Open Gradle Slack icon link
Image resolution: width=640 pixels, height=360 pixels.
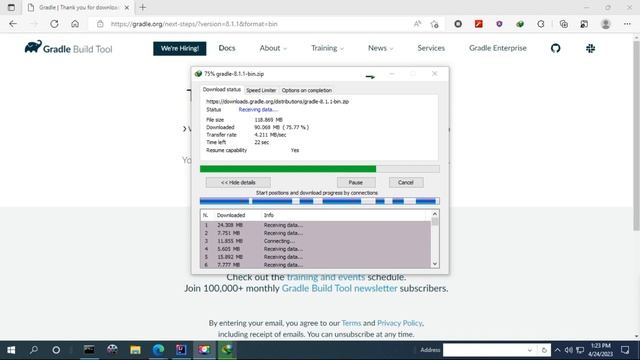tap(590, 48)
